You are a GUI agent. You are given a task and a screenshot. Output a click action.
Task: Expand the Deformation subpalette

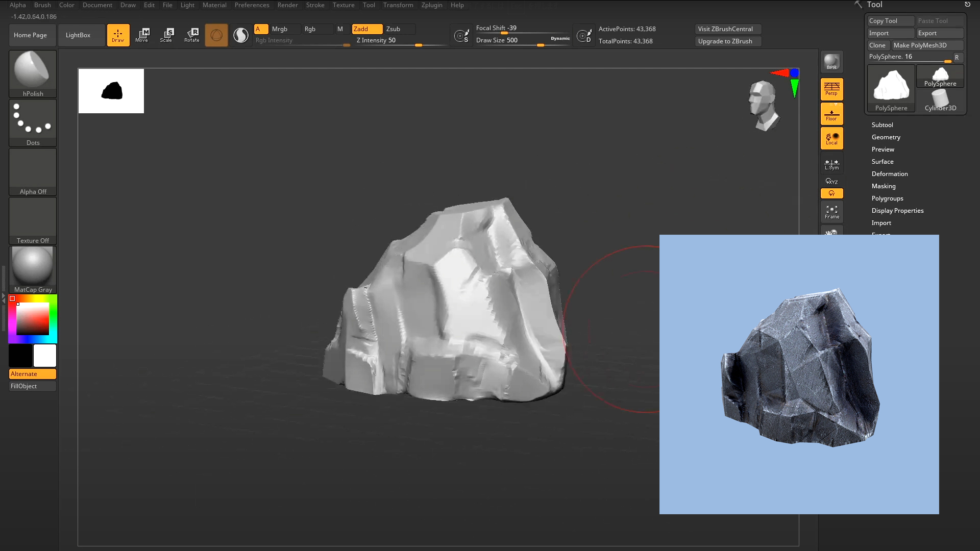pos(889,174)
